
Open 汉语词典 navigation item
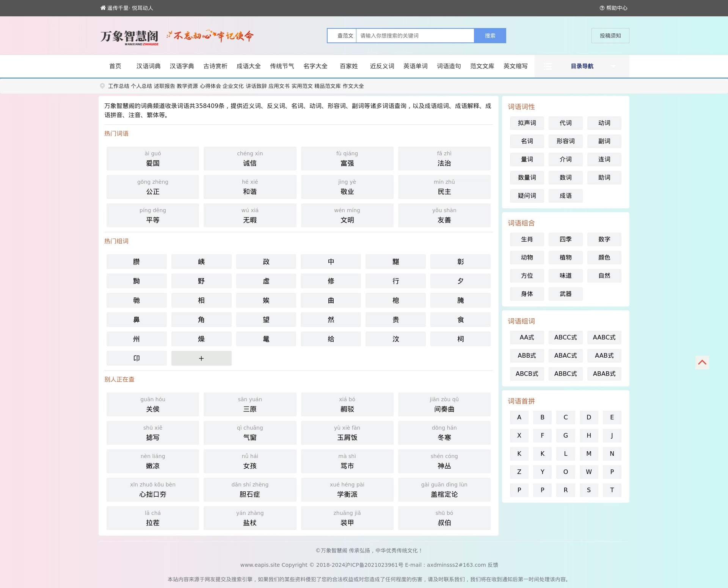(149, 66)
